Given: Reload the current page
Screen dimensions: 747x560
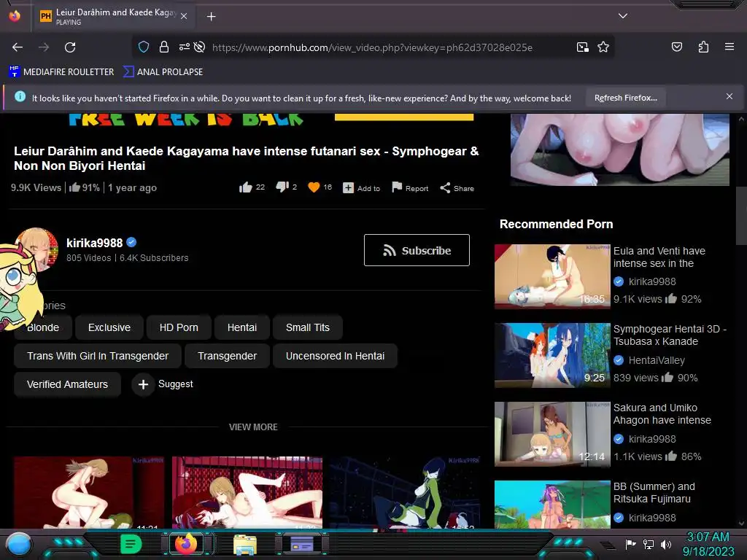Looking at the screenshot, I should [x=70, y=47].
